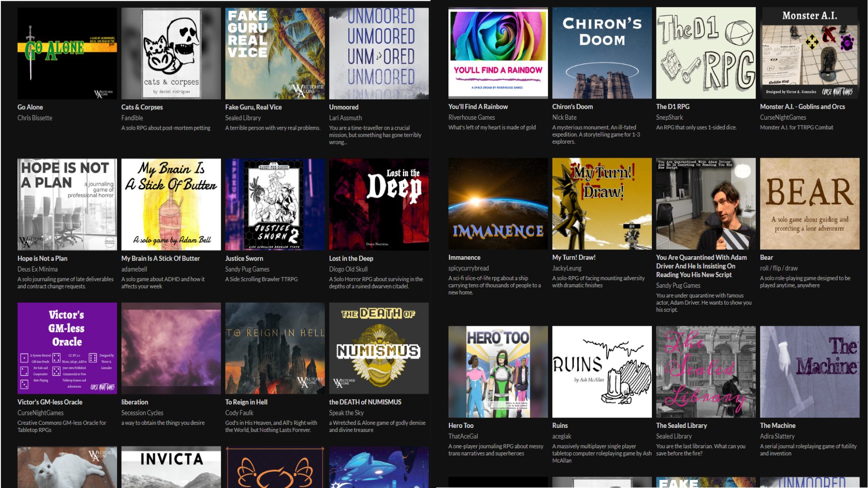This screenshot has width=868, height=488.
Task: Open the Ruins by Ash McAllan cover
Action: click(601, 371)
